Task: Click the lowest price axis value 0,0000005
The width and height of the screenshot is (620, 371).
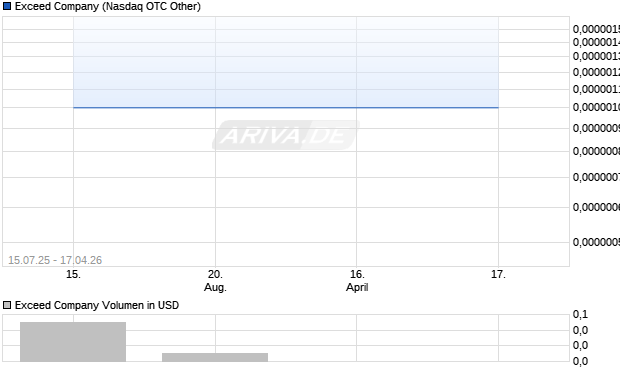Action: click(x=596, y=242)
